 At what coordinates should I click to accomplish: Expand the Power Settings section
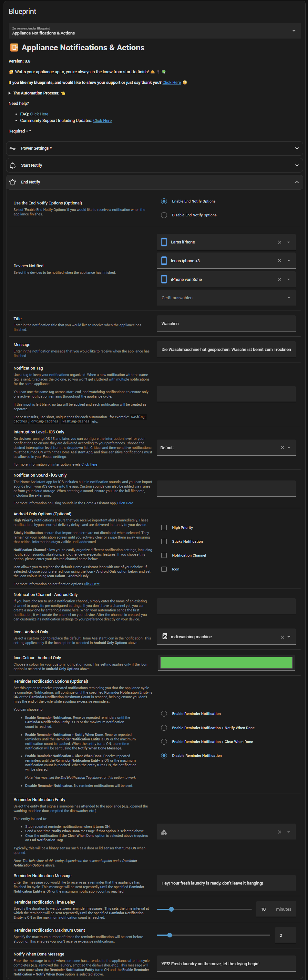(x=154, y=148)
